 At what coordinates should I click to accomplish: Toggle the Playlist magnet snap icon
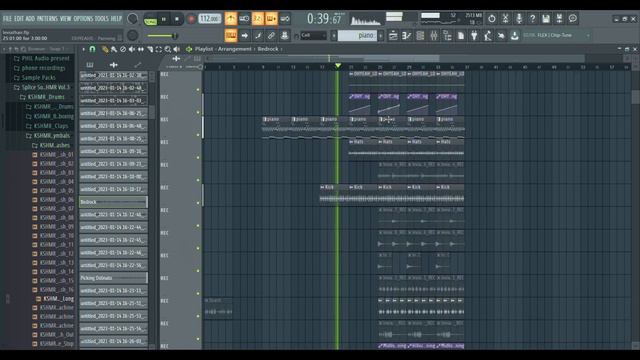pyautogui.click(x=93, y=49)
